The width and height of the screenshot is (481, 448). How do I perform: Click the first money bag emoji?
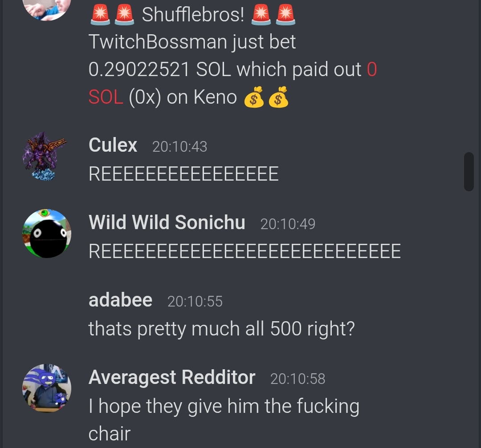pyautogui.click(x=254, y=97)
